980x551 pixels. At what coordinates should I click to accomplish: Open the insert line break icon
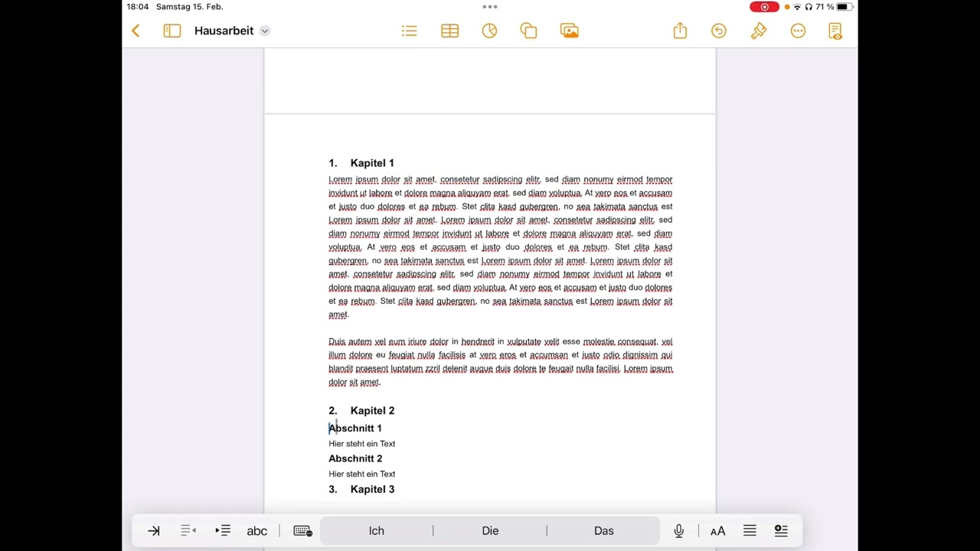pos(781,530)
